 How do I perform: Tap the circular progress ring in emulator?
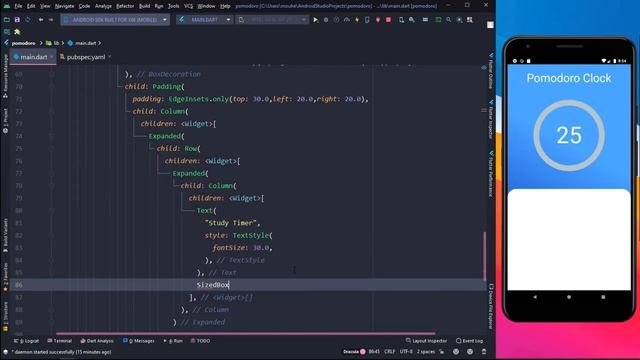pyautogui.click(x=569, y=135)
